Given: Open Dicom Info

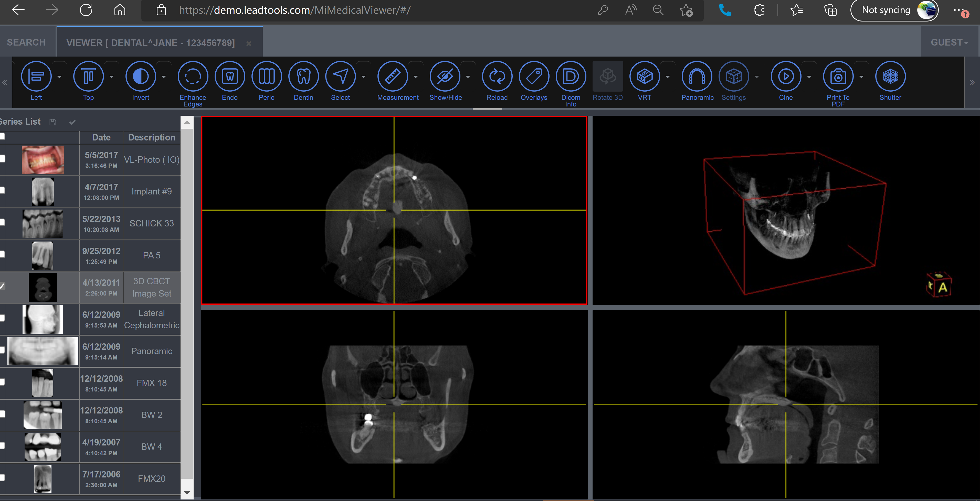Looking at the screenshot, I should coord(571,77).
